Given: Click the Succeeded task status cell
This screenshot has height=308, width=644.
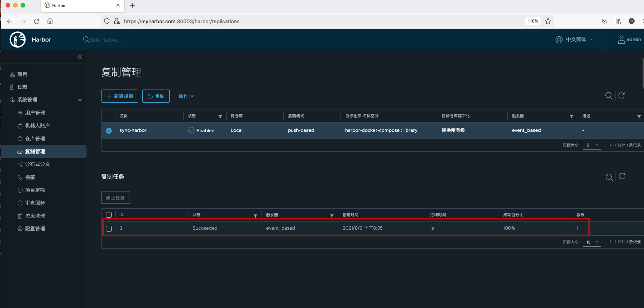Looking at the screenshot, I should coord(205,228).
